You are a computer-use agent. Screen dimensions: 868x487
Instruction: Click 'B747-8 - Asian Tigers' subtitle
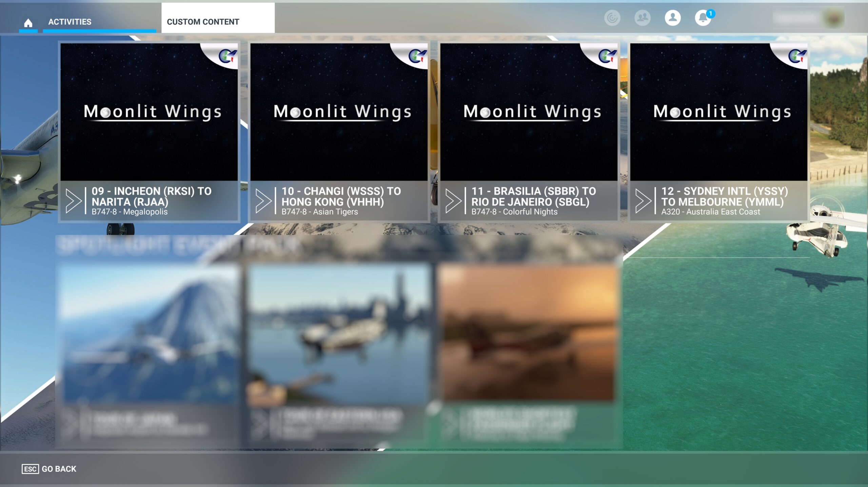pyautogui.click(x=320, y=212)
